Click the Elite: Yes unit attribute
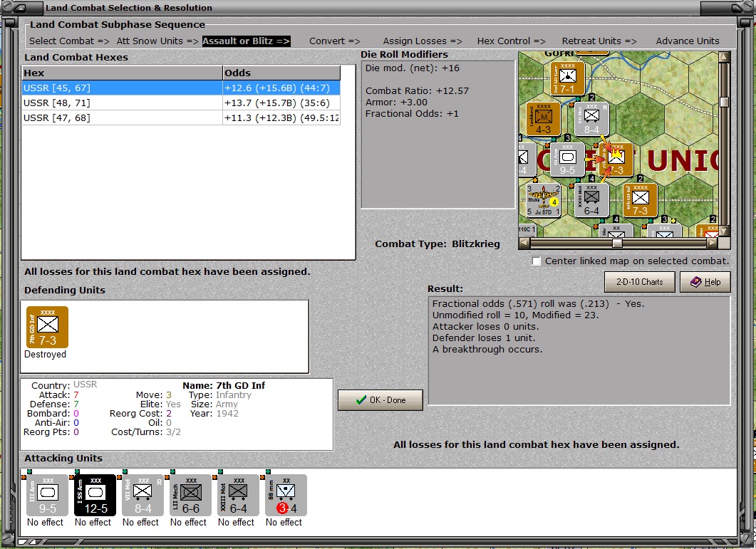Screen dimensions: 756x549 [x=160, y=404]
